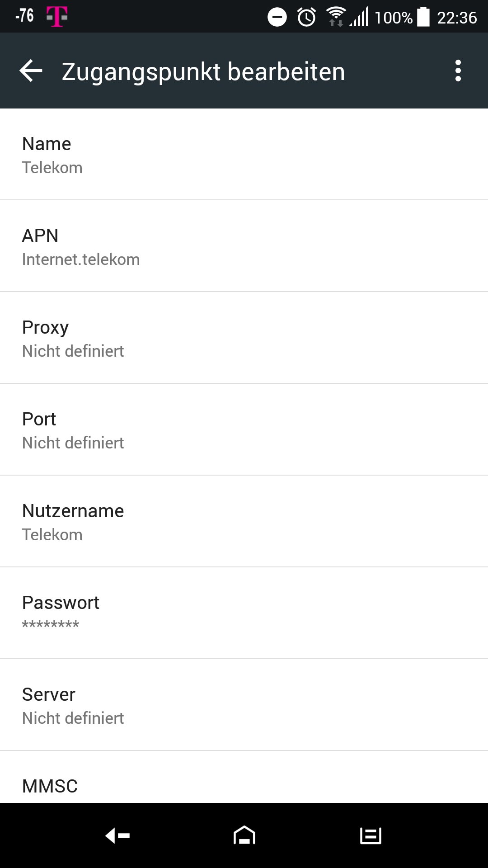488x868 pixels.
Task: Tap the mobile signal bars icon
Action: click(359, 17)
